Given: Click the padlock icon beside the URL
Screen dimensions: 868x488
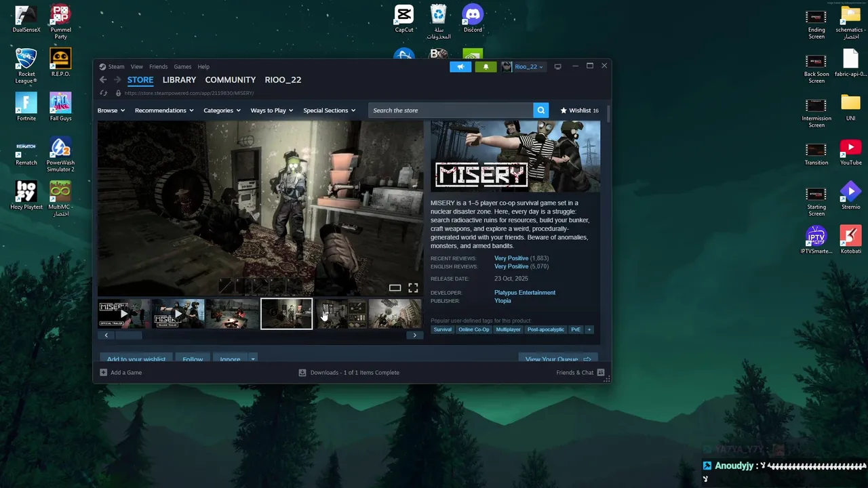Looking at the screenshot, I should tap(118, 93).
